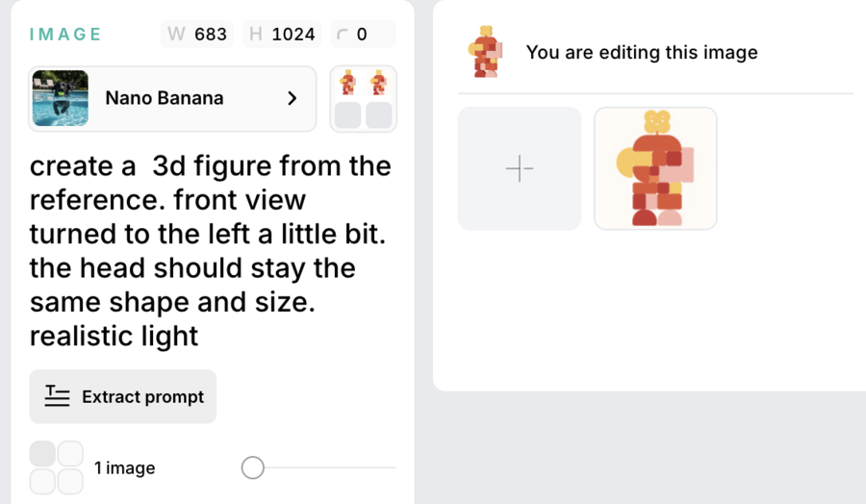
Task: Click the corner radius icon field
Action: tap(363, 35)
